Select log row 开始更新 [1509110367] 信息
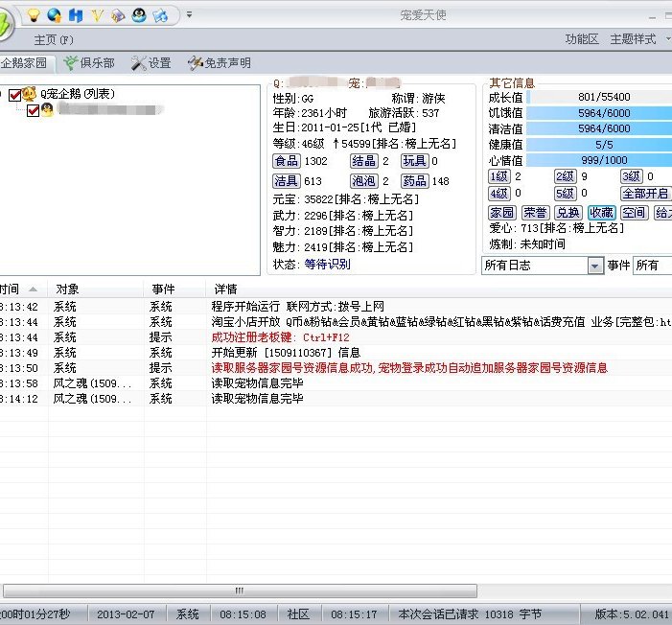The height and width of the screenshot is (625, 672). (x=336, y=353)
